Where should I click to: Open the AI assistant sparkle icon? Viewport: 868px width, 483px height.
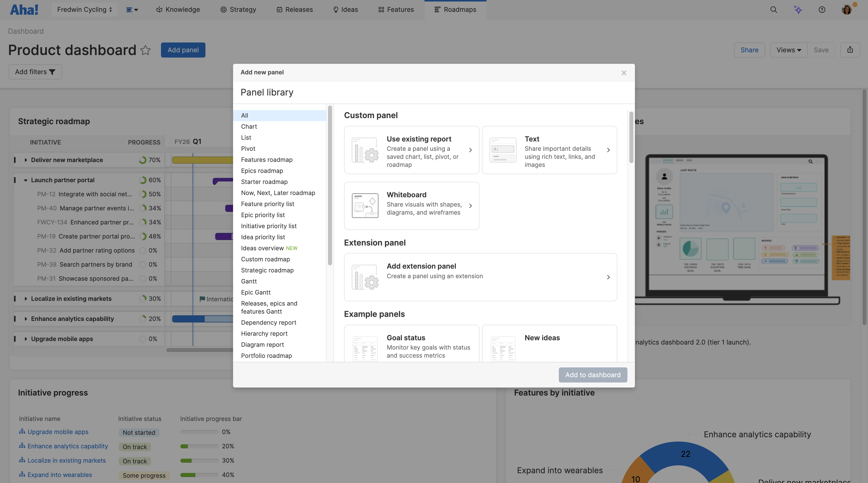click(x=798, y=9)
